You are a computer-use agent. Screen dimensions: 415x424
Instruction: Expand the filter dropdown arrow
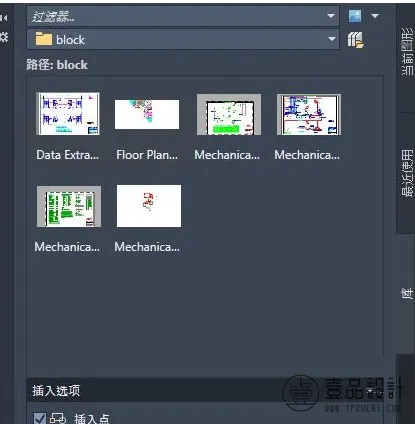coord(331,16)
